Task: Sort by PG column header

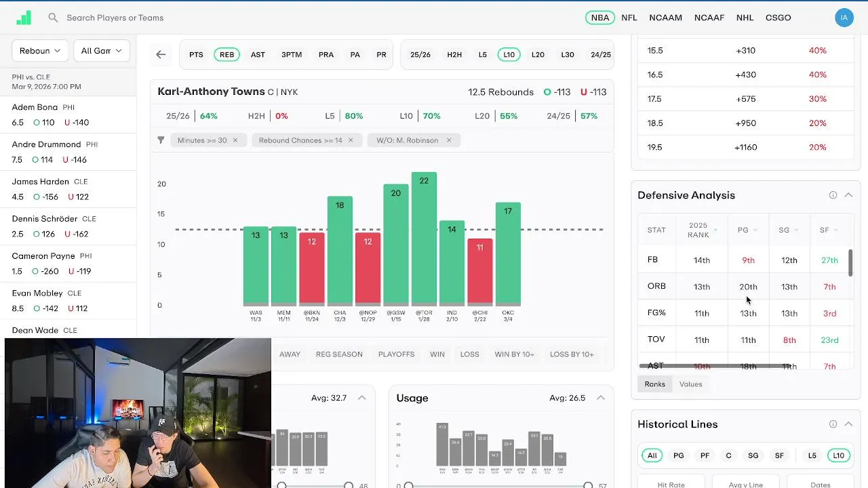Action: coord(747,230)
